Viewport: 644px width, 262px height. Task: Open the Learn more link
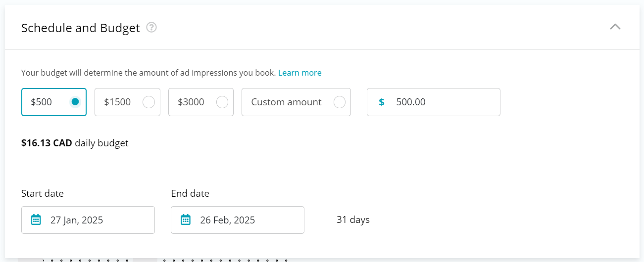tap(299, 73)
